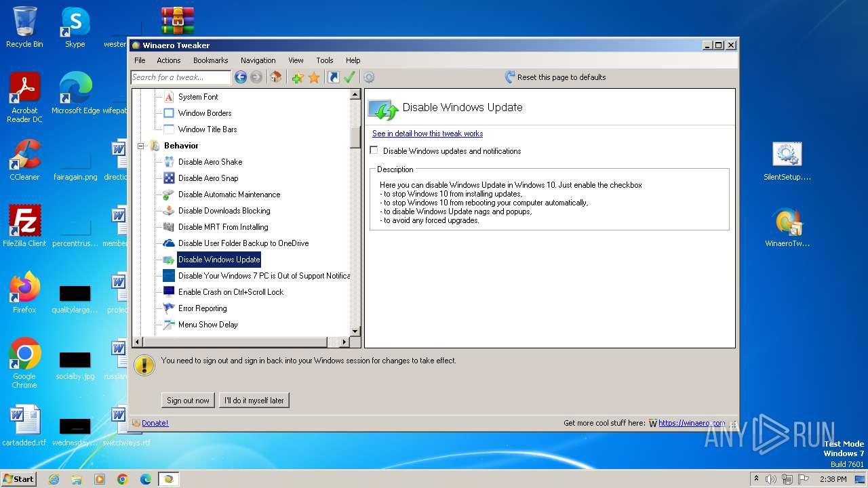Click the Disable Aero Shake icon
This screenshot has height=488, width=868.
169,162
